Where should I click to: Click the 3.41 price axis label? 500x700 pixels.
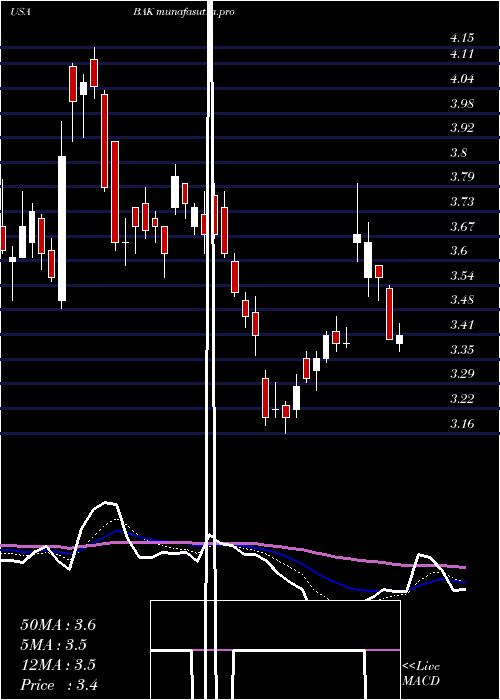tap(462, 325)
